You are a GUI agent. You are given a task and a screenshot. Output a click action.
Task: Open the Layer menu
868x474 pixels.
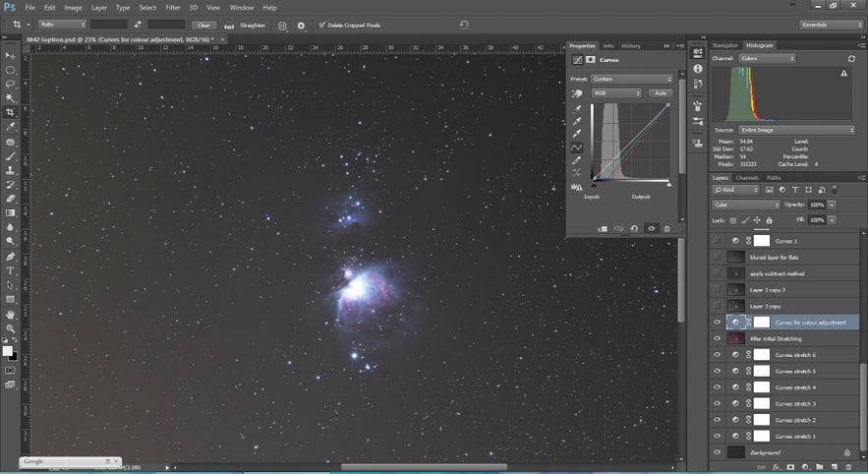(x=99, y=8)
